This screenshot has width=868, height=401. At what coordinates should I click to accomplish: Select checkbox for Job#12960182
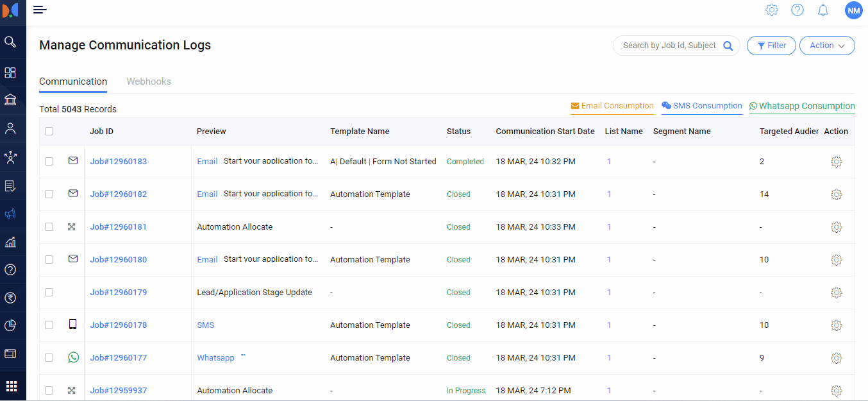[x=49, y=194]
